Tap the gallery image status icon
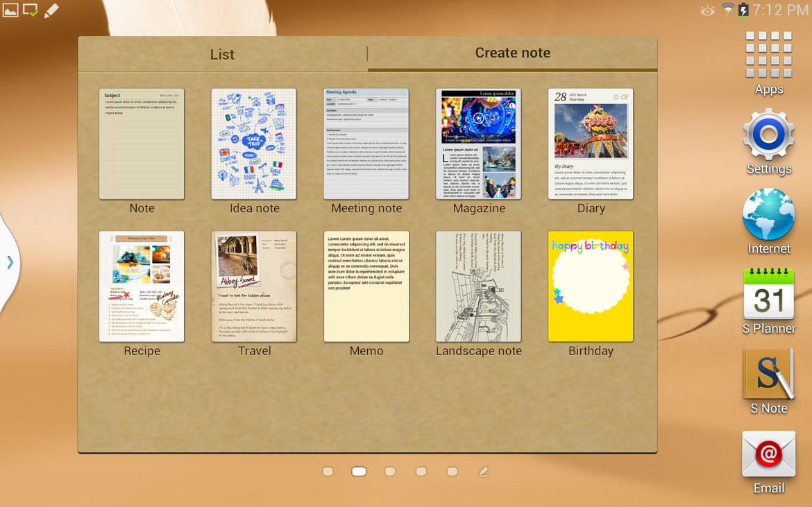 [10, 9]
